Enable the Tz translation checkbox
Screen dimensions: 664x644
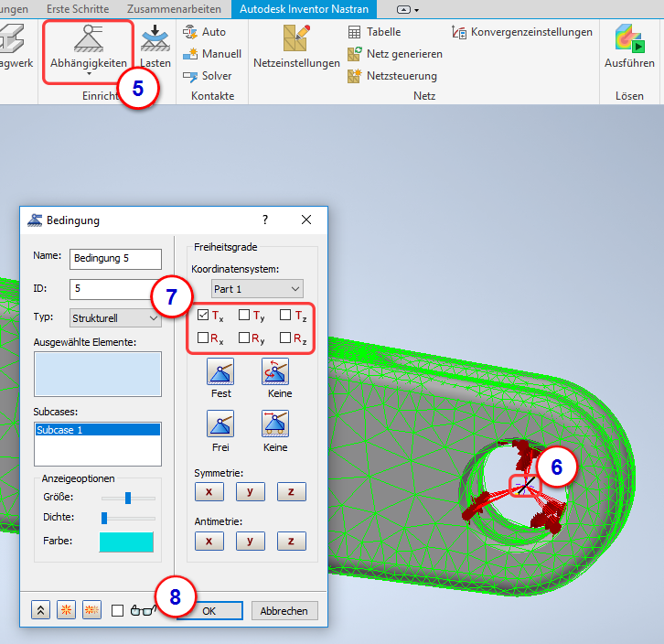[285, 315]
